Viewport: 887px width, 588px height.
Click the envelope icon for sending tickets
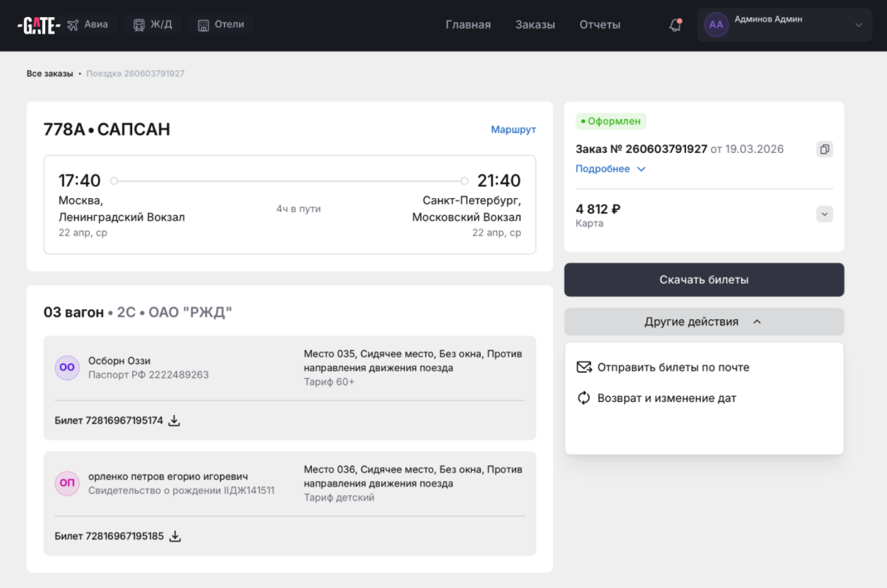(583, 367)
